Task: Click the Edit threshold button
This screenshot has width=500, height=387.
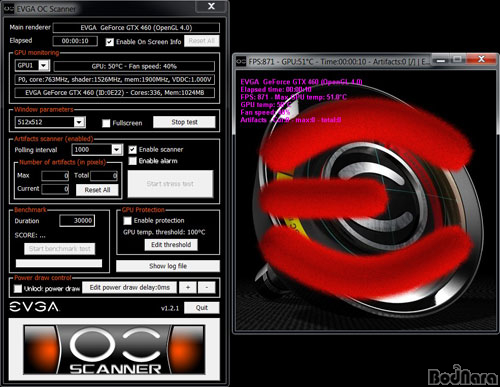Action: click(x=171, y=245)
